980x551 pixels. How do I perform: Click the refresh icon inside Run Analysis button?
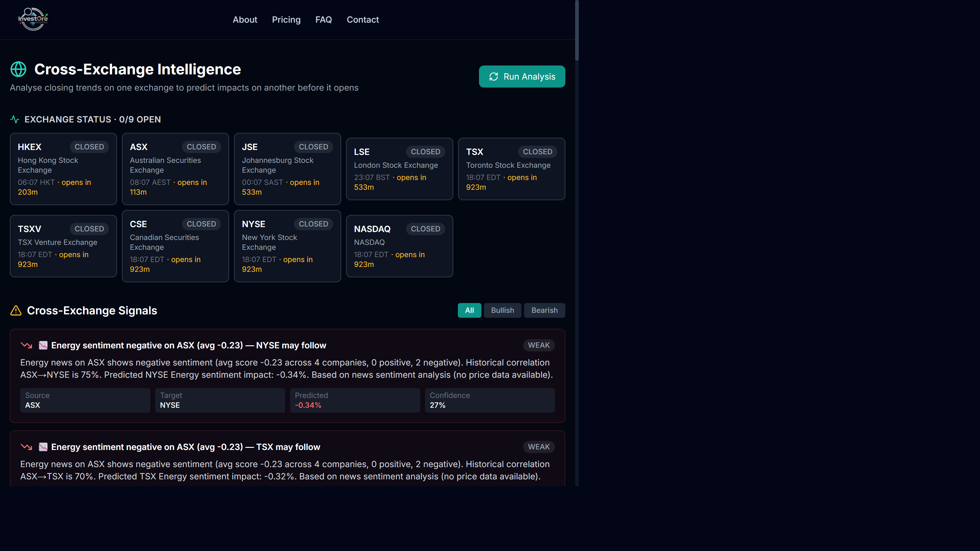493,77
